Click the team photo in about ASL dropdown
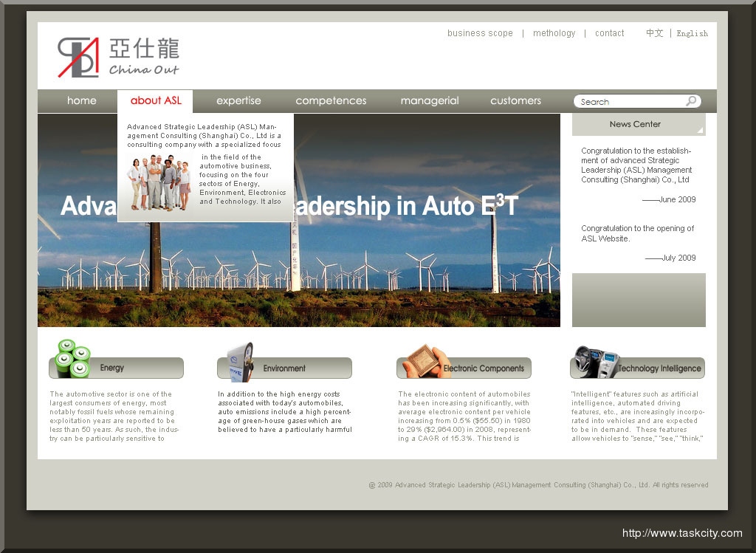This screenshot has height=553, width=756. 159,182
